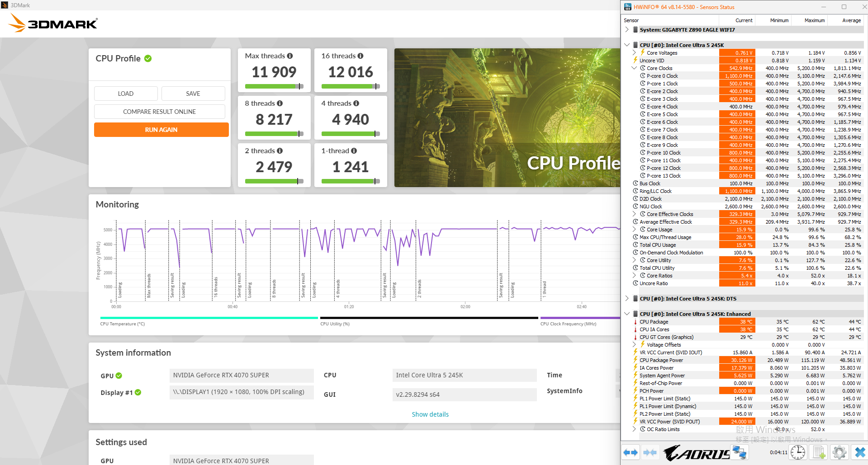Click 2 threads info icon
This screenshot has width=868, height=465.
pyautogui.click(x=280, y=151)
